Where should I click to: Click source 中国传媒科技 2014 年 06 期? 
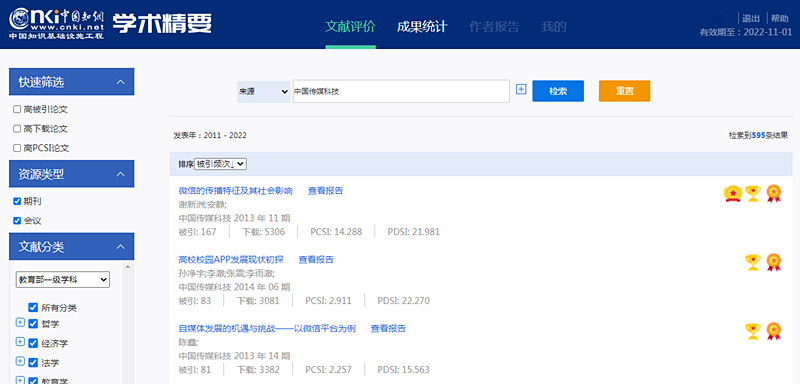[x=235, y=287]
